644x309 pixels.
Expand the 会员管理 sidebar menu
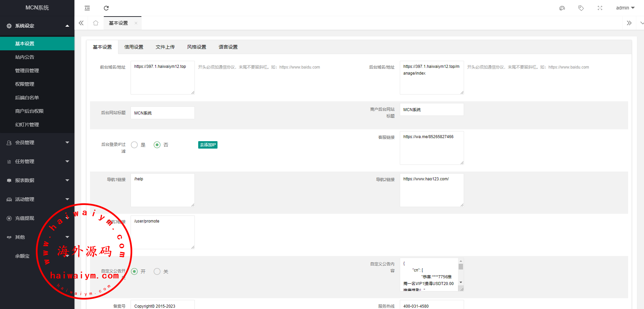click(37, 143)
